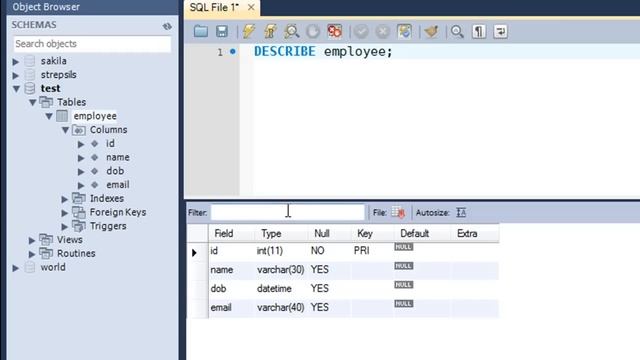
Task: Expand the id column arrow
Action: [x=81, y=144]
